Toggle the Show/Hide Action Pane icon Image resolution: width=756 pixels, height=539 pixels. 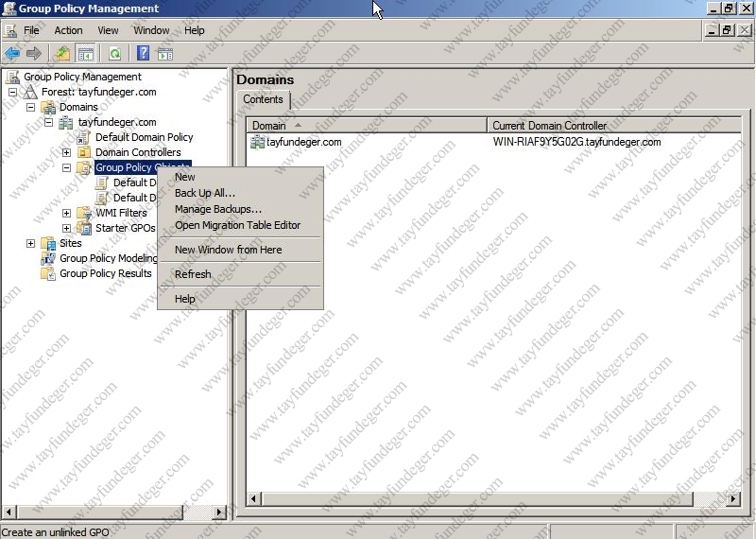coord(164,54)
